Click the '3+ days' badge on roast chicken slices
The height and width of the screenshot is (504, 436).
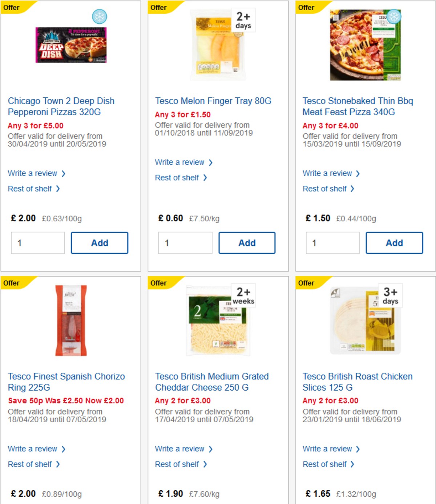(x=390, y=297)
